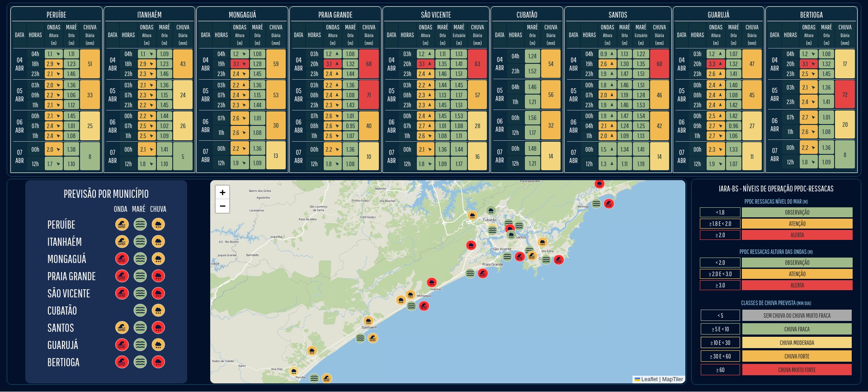Click Mongaguá's red wave icon in forecast panel
Screen dimensions: 868x392
(x=122, y=259)
